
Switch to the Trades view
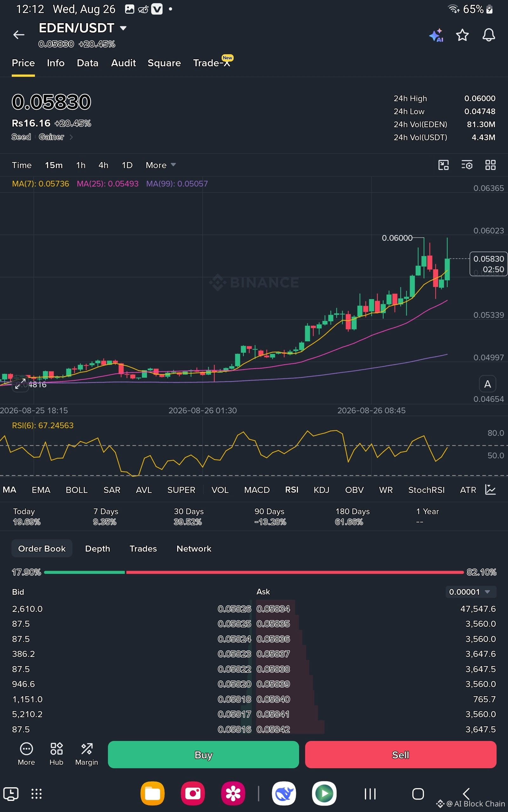click(143, 549)
